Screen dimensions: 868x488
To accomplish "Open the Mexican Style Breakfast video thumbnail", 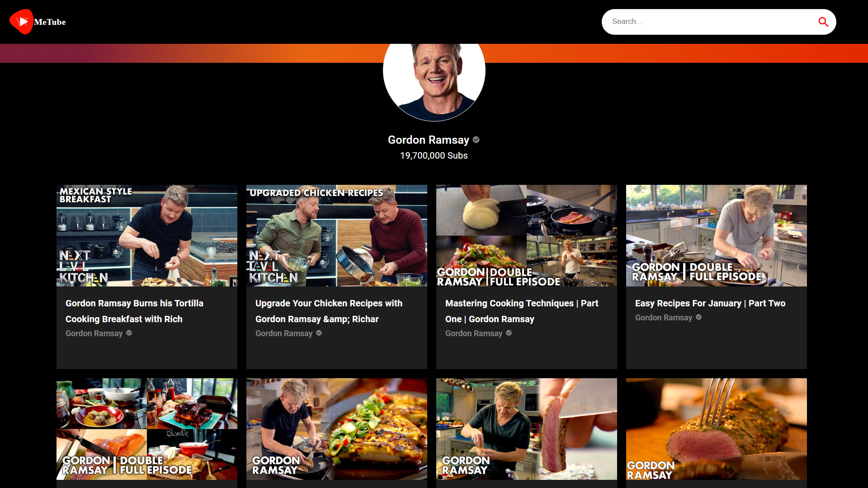I will coord(146,235).
